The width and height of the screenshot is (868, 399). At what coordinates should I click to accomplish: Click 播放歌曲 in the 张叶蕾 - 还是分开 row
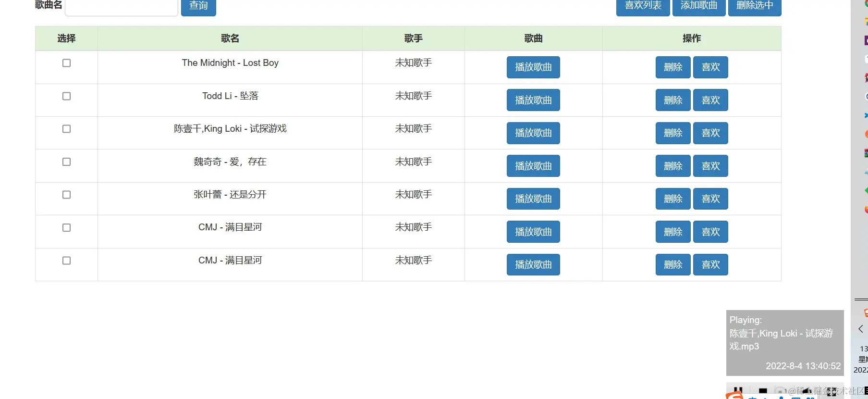coord(533,199)
